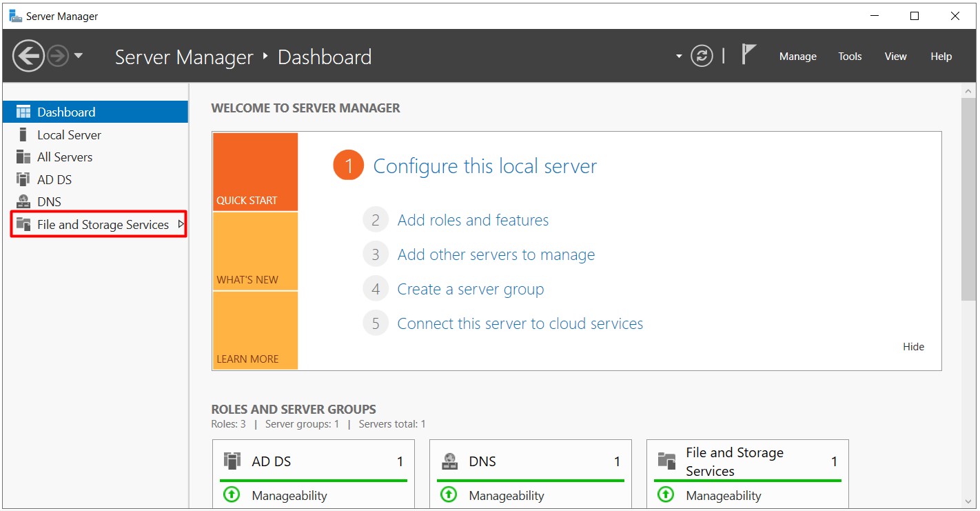Click the Forward navigation arrow
The width and height of the screenshot is (980, 511).
[x=59, y=56]
